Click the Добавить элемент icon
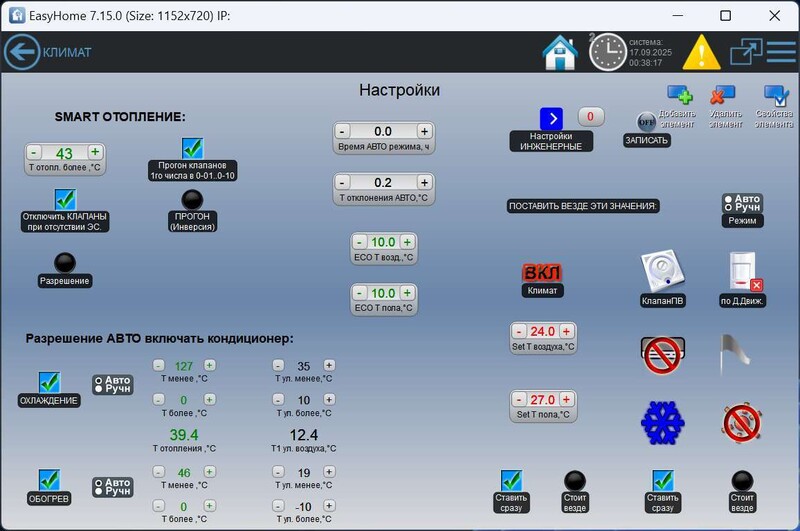This screenshot has width=800, height=531. coord(679,97)
